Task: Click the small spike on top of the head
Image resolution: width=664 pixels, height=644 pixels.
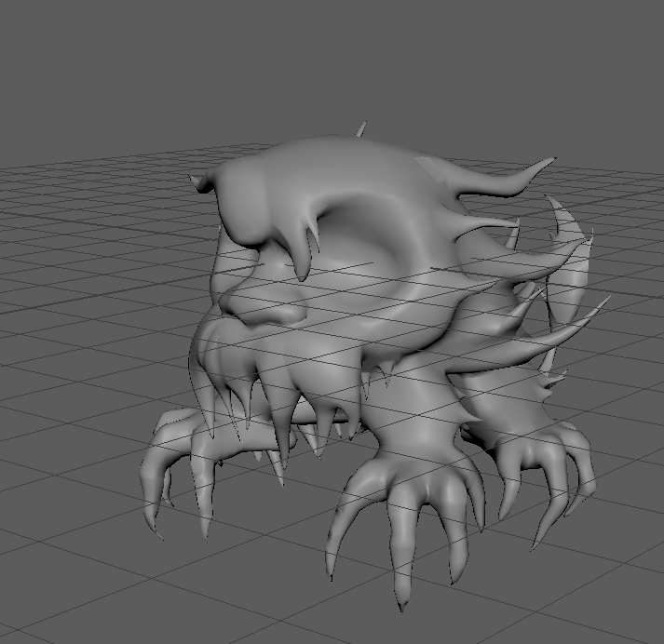Action: tap(359, 129)
